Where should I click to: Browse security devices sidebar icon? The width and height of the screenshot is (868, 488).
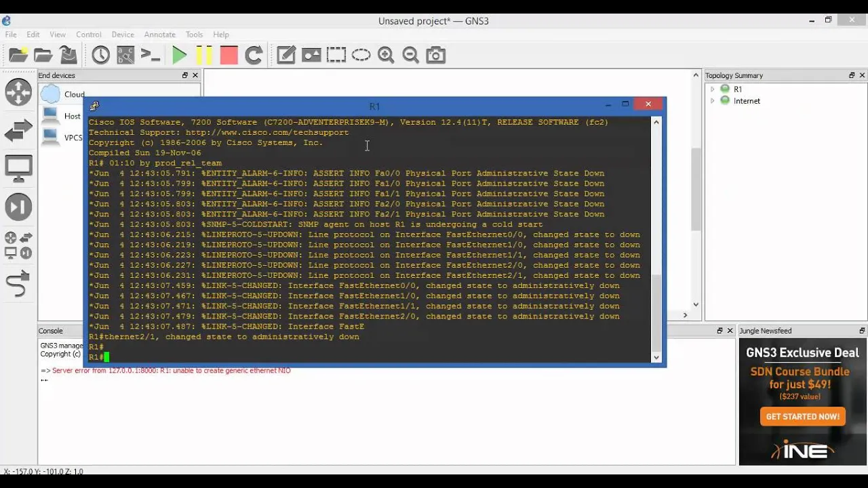click(x=18, y=207)
